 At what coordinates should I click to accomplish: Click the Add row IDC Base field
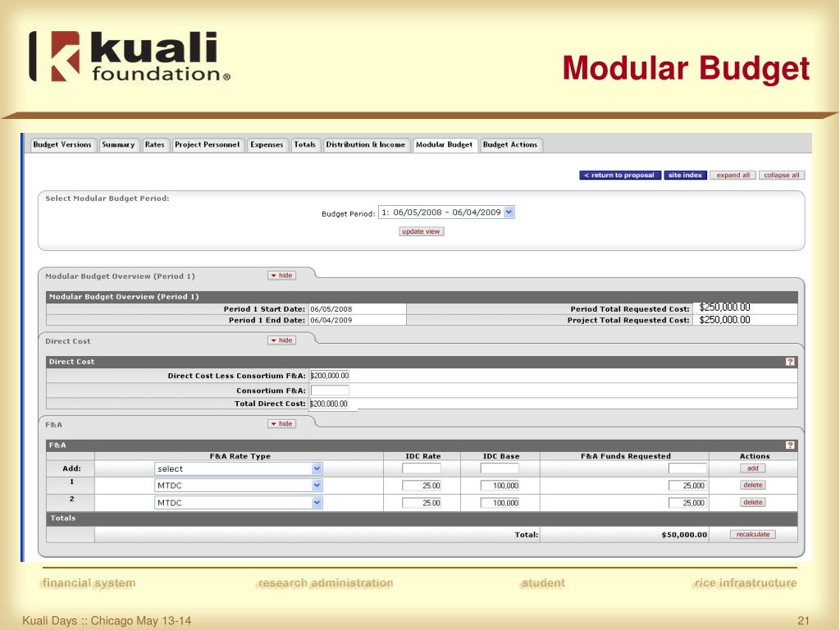pyautogui.click(x=500, y=468)
